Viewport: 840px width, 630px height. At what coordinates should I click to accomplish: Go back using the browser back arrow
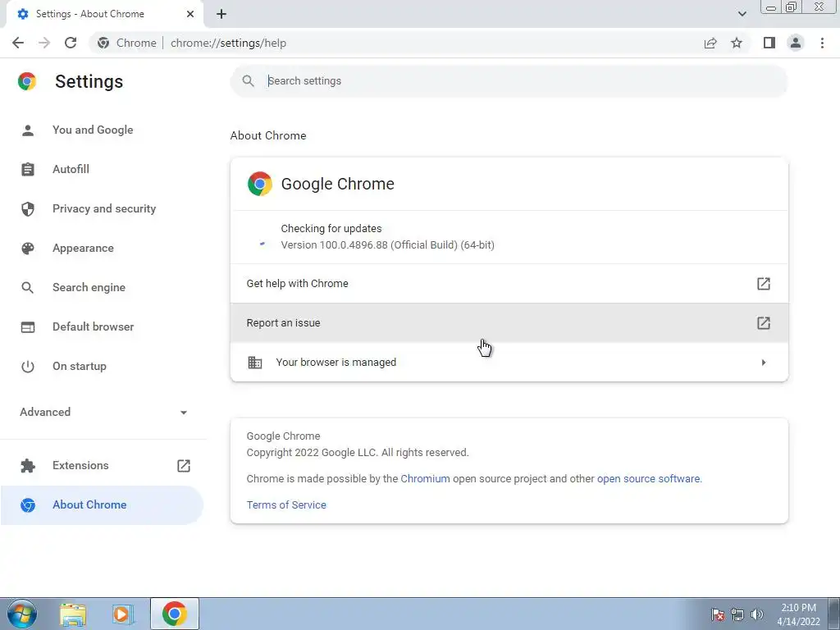(x=18, y=43)
